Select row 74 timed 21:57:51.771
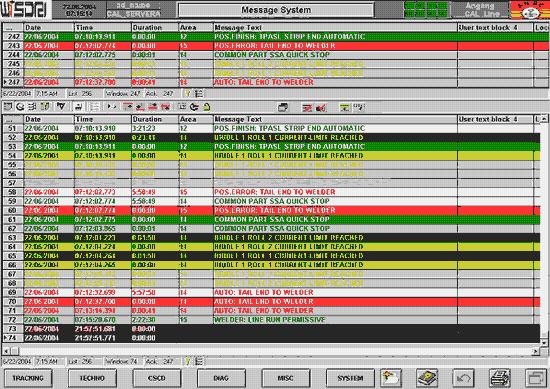550x389 pixels. coord(271,338)
